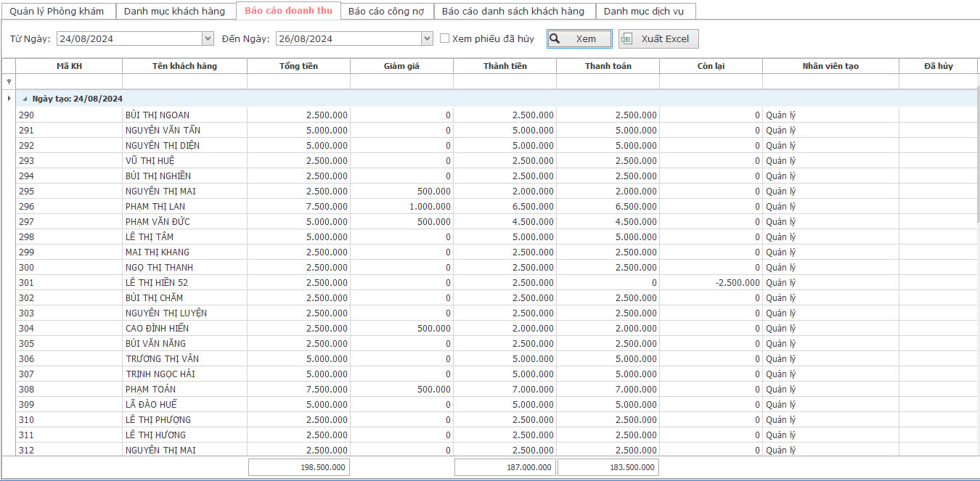Select customer LÊ THỊ TÂM

(149, 237)
